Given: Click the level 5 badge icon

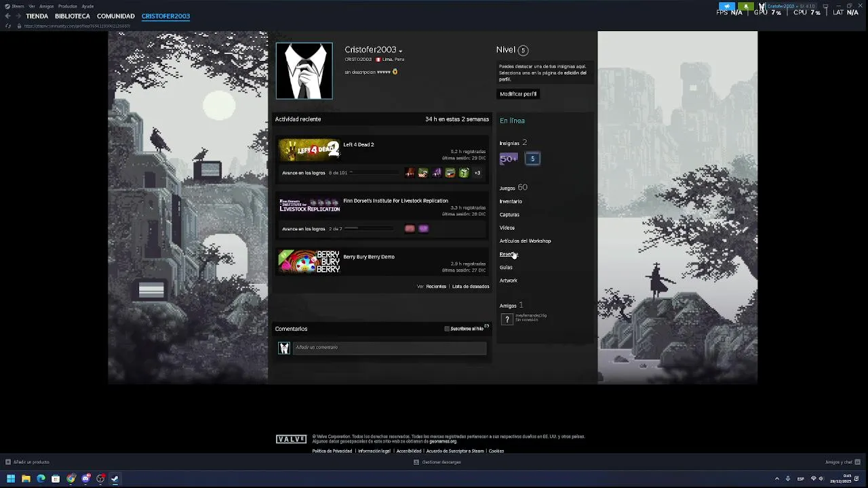Looking at the screenshot, I should coord(532,159).
